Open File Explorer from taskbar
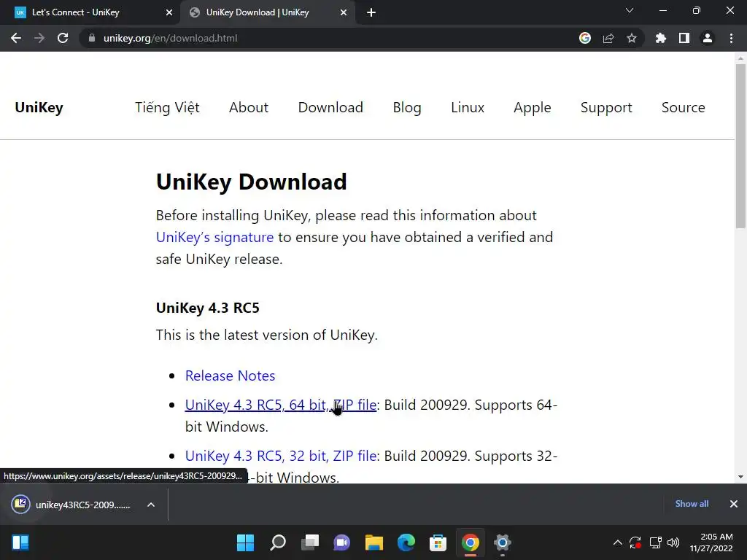 coord(374,542)
